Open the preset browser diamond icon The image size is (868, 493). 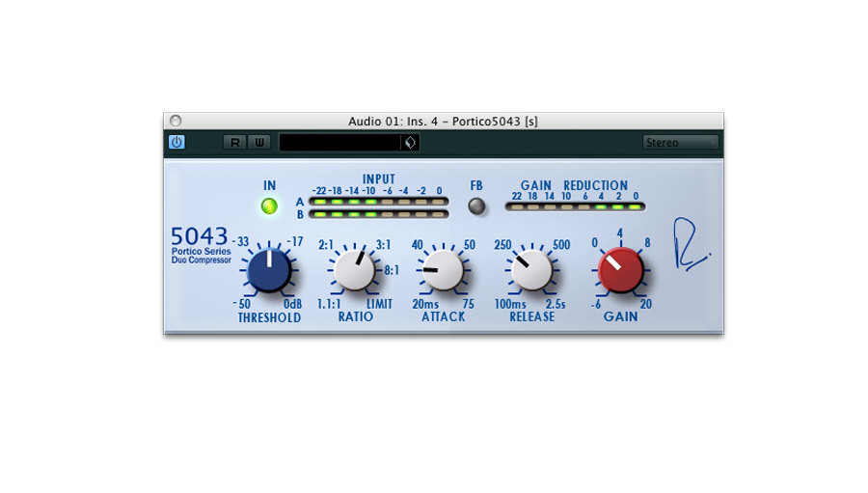(x=410, y=143)
